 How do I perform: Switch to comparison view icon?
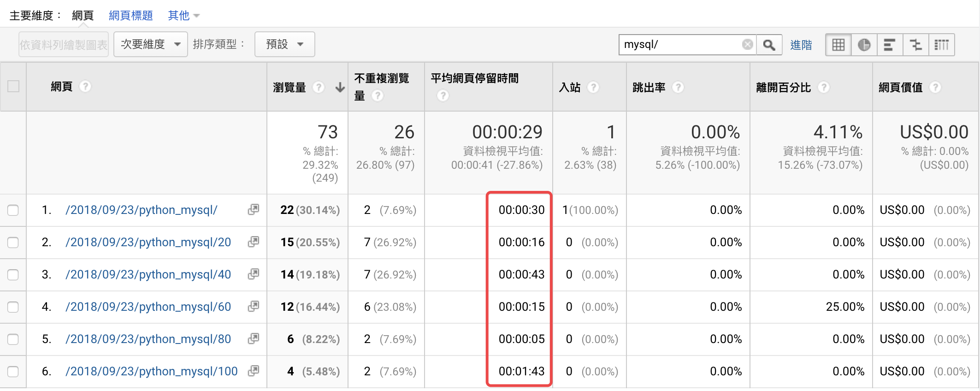coord(915,45)
